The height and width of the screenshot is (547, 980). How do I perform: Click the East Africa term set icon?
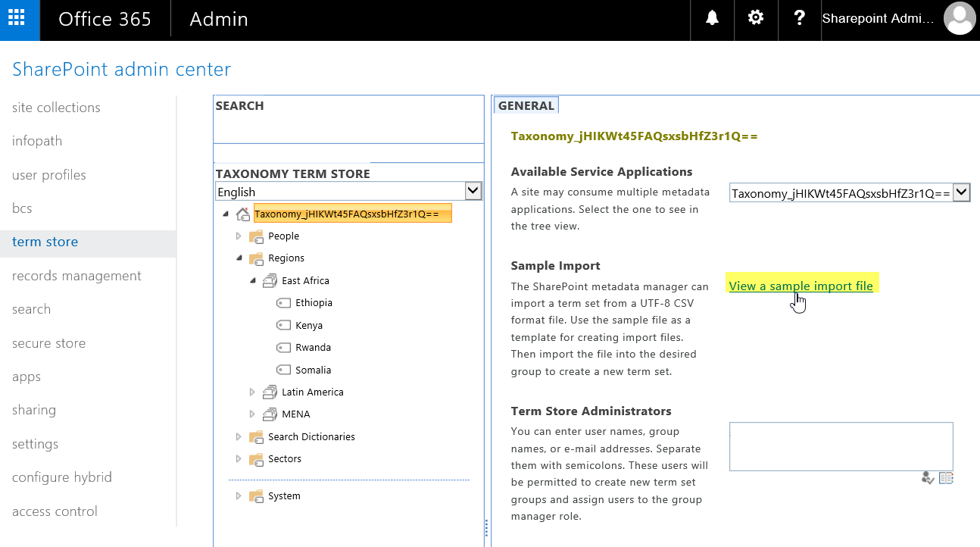270,281
